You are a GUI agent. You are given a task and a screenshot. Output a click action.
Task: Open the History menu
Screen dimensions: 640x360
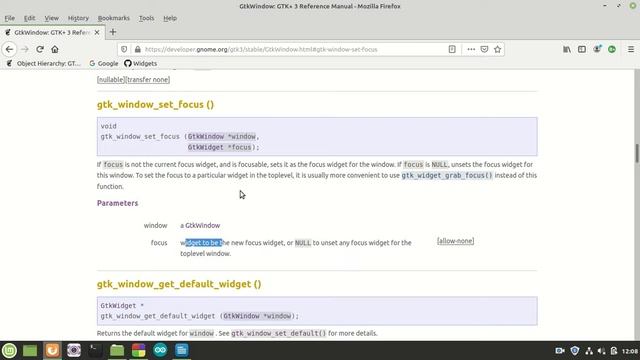78,18
